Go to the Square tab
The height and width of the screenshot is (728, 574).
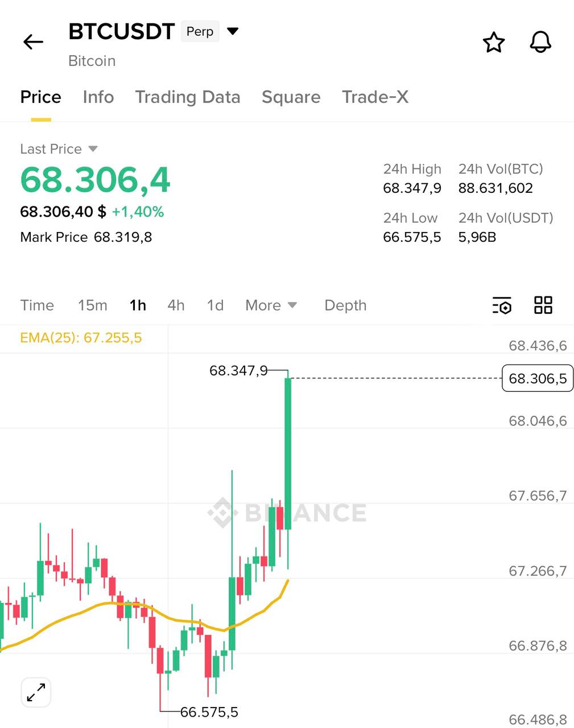(291, 97)
